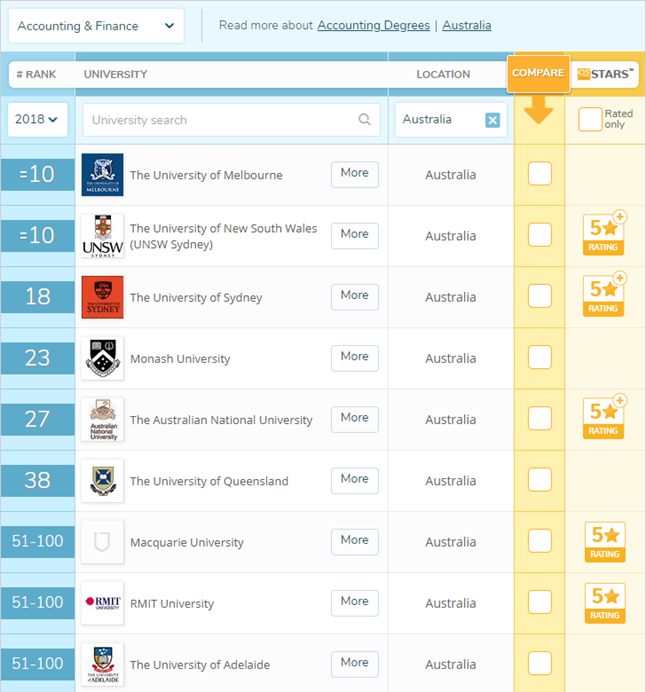
Task: Open The University of Melbourne name link
Action: (x=206, y=175)
